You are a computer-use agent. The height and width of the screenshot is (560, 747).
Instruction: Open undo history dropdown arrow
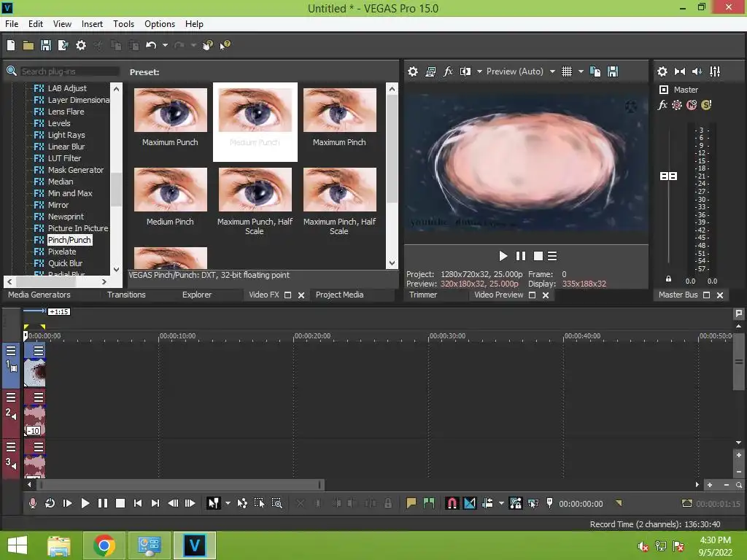tap(165, 45)
